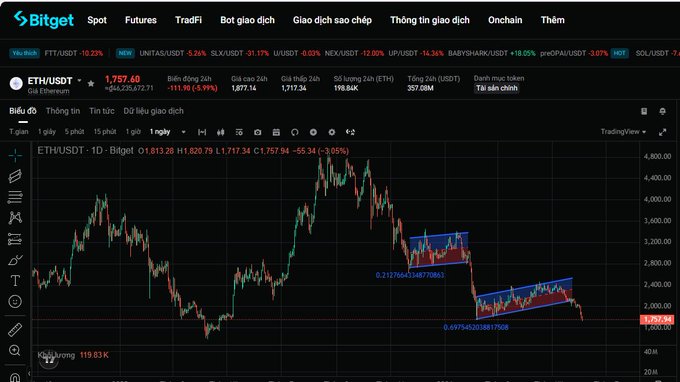
Task: Open indicators list icon
Action: 239,132
